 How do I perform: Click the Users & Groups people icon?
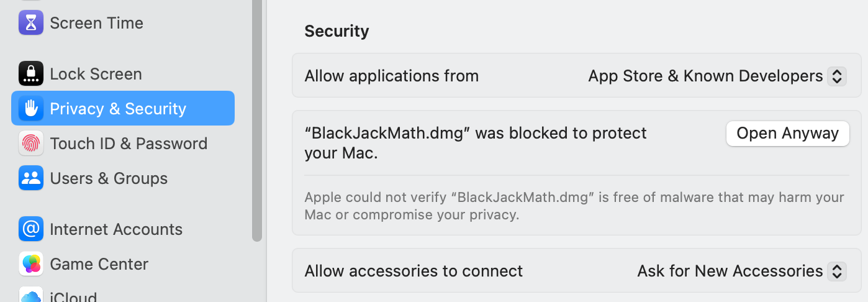[x=30, y=178]
